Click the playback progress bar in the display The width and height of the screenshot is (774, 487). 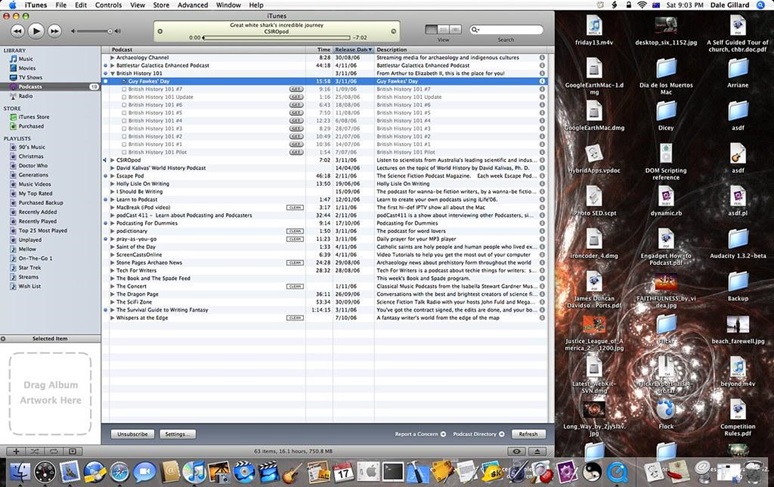pyautogui.click(x=276, y=37)
